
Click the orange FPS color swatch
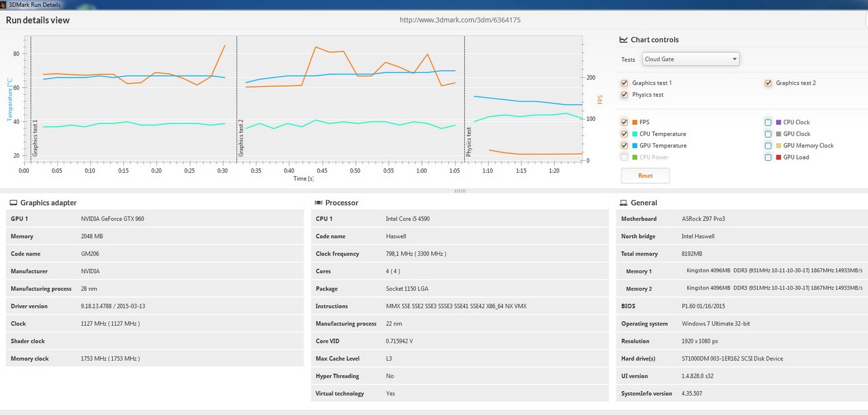[635, 123]
